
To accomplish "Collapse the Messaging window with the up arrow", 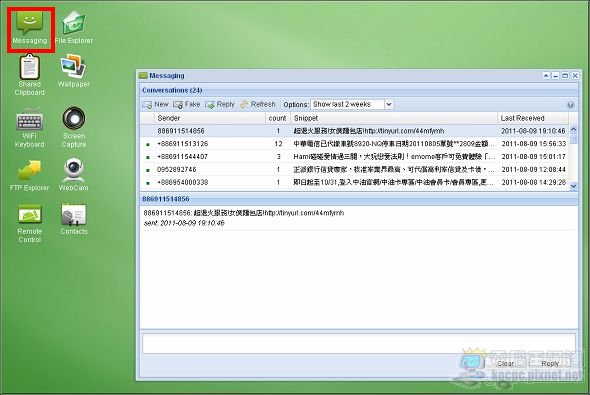I will click(546, 76).
